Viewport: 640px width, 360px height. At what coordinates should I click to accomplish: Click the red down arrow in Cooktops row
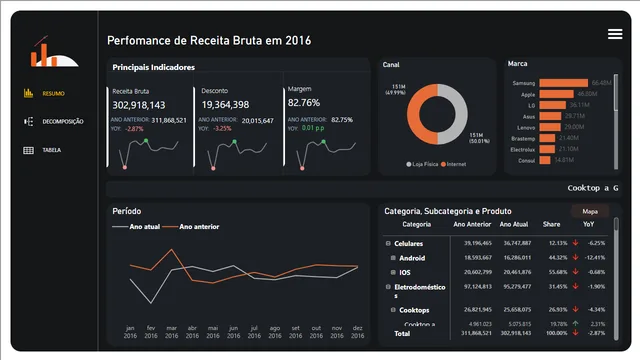click(x=576, y=309)
